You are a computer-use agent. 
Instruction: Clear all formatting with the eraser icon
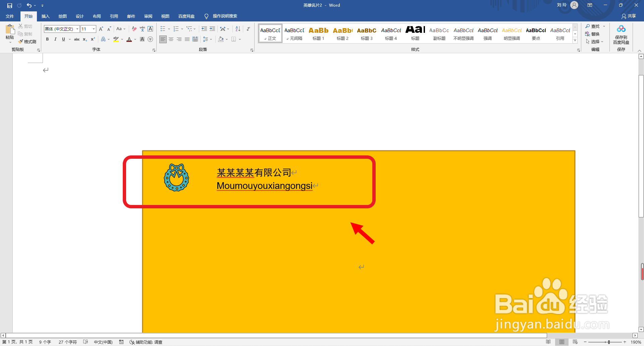point(134,29)
